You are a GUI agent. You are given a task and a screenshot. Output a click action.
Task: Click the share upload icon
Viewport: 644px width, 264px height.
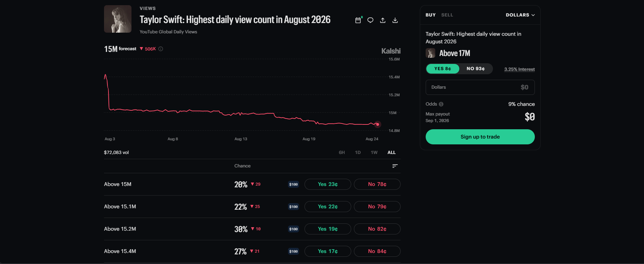[383, 20]
